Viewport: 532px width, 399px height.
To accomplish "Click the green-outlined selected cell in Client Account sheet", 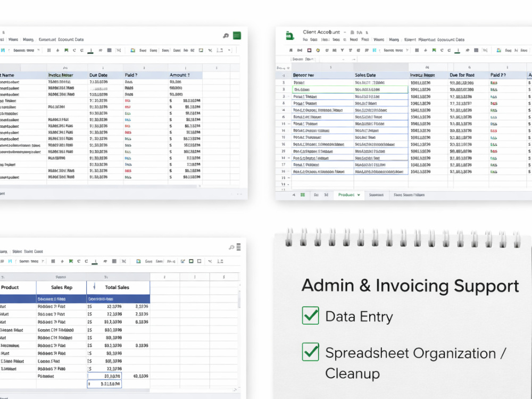I will pyautogui.click(x=350, y=89).
